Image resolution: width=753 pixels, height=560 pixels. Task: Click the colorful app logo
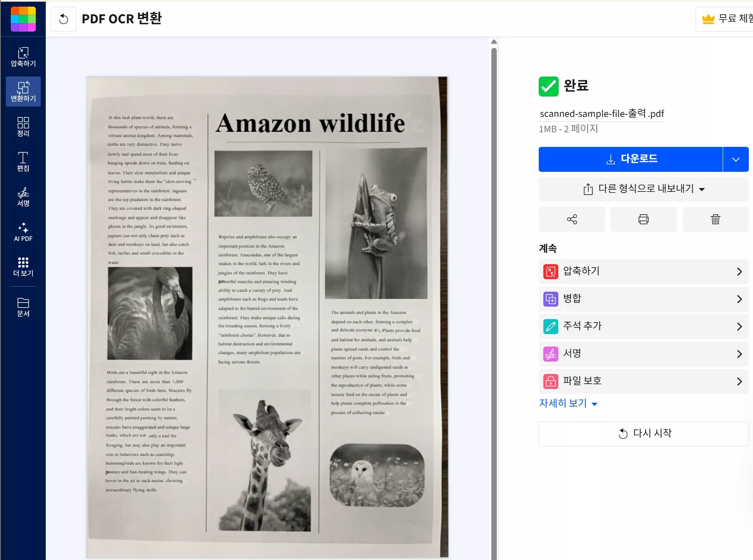[x=23, y=19]
